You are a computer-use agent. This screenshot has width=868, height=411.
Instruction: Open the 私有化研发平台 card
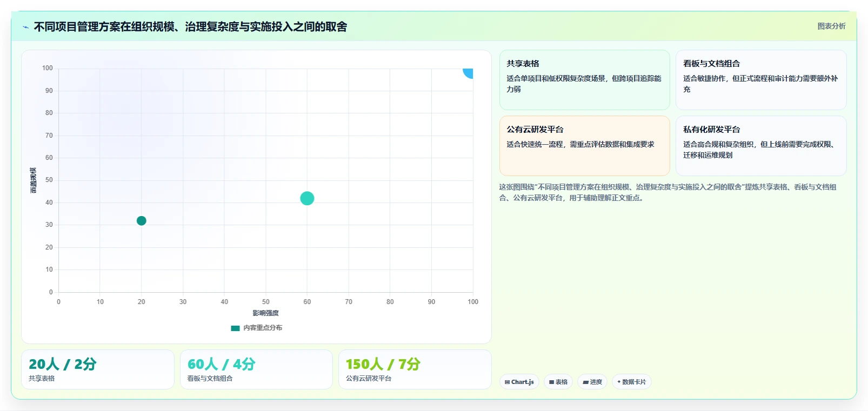coord(761,146)
